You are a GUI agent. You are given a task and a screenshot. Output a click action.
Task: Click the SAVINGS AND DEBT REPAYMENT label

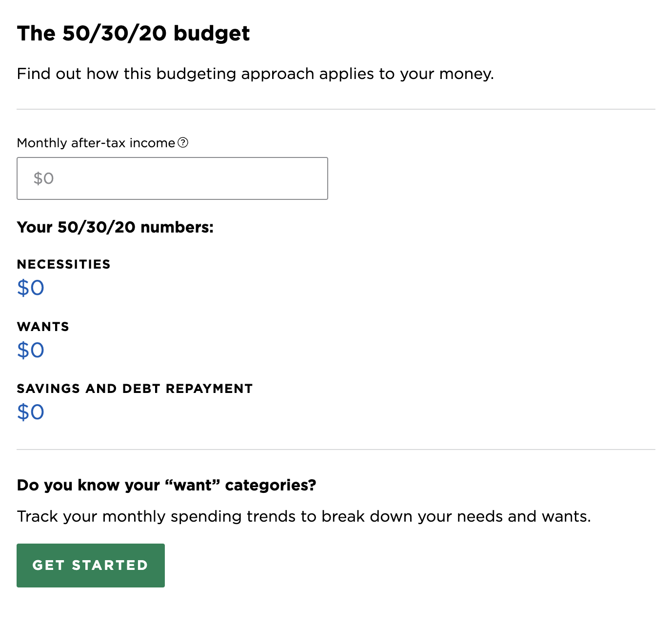(x=135, y=389)
